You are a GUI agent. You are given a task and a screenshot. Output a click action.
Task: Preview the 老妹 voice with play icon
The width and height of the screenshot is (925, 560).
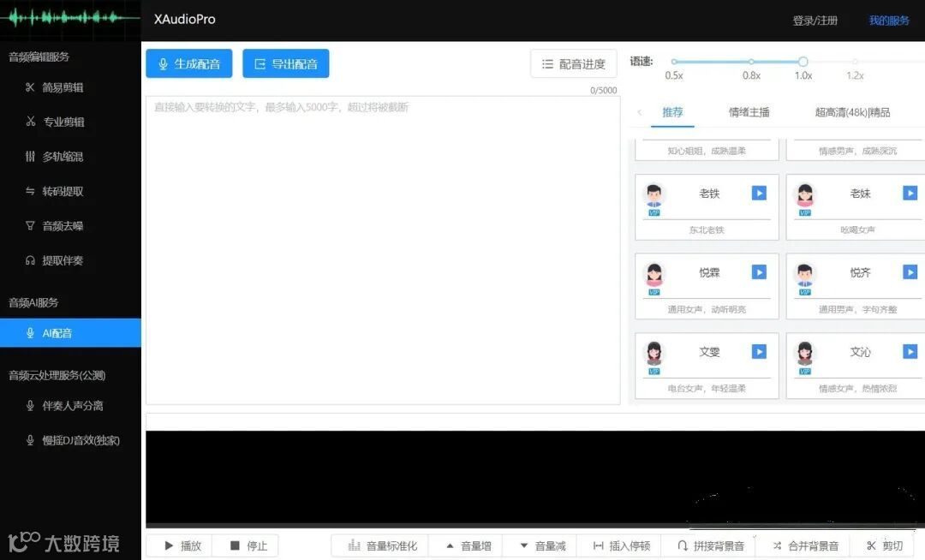[x=910, y=193]
